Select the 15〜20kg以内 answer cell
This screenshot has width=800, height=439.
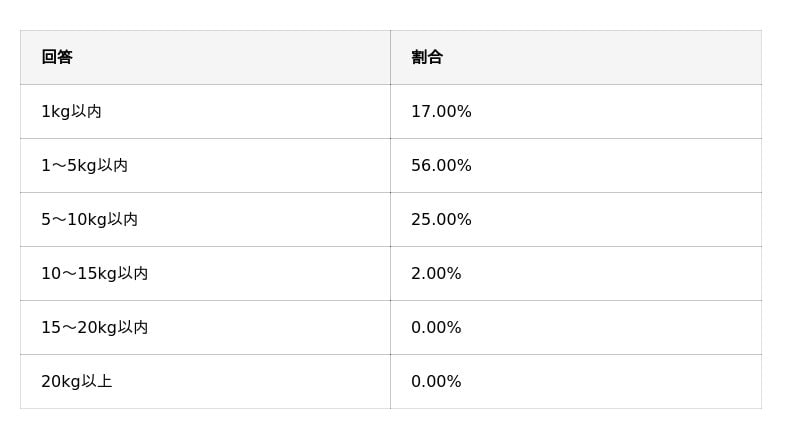(x=94, y=327)
